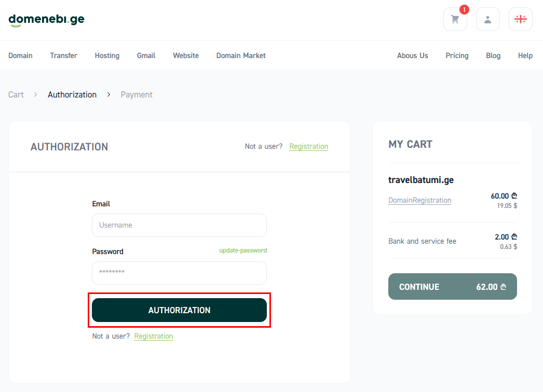
Task: Focus the Password input field
Action: [x=180, y=273]
